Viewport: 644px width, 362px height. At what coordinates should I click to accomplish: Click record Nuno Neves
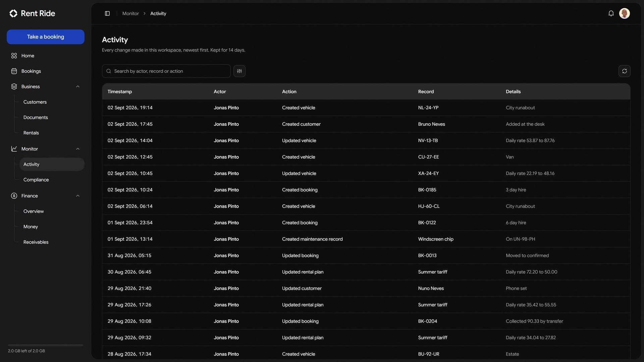431,288
